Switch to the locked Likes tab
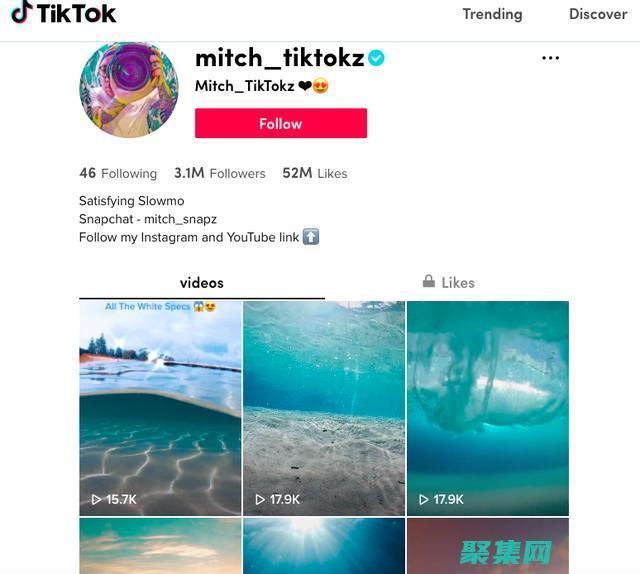Image resolution: width=640 pixels, height=574 pixels. tap(448, 283)
